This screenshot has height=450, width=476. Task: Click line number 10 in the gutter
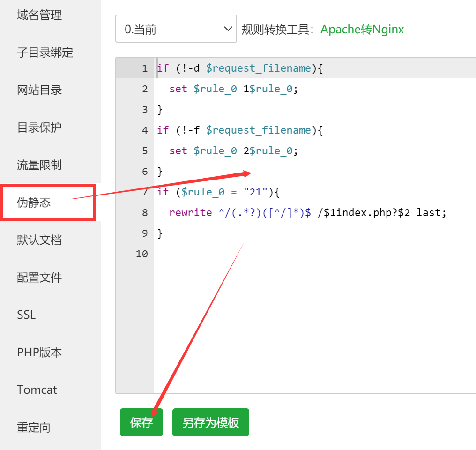point(141,254)
